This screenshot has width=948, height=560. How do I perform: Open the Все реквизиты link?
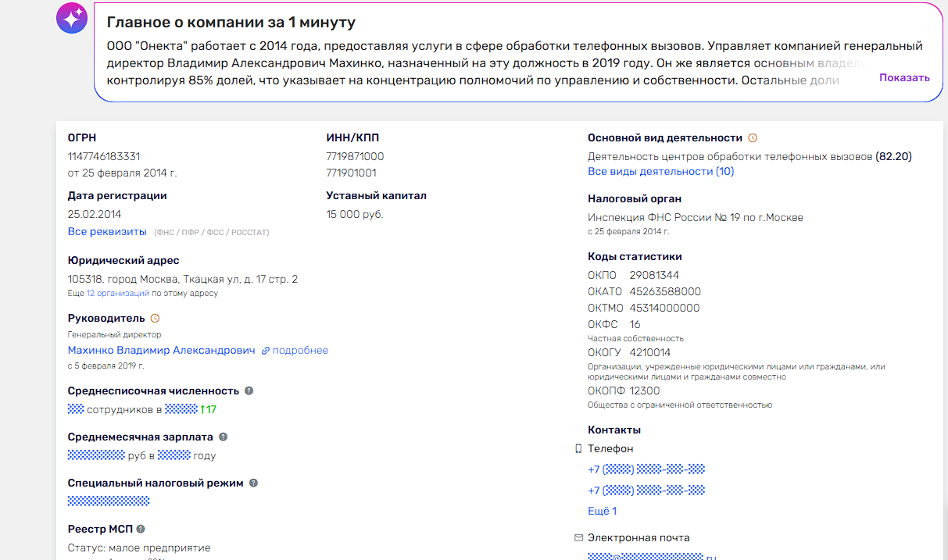[107, 232]
